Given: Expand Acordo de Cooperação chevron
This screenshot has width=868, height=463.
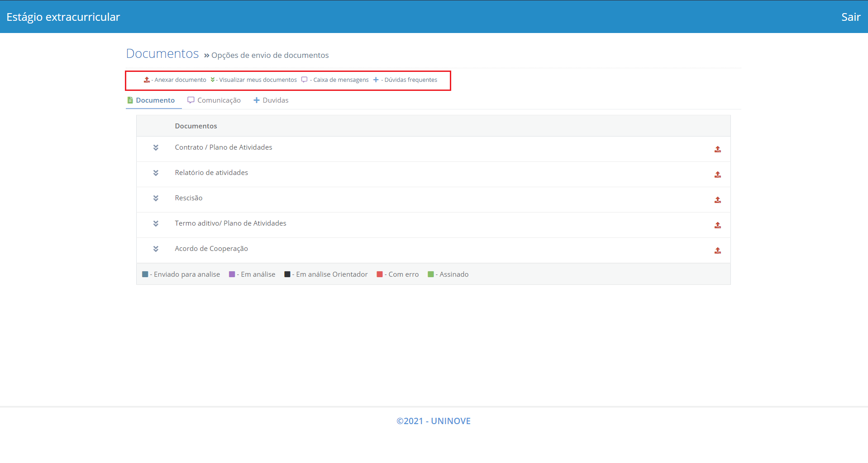Looking at the screenshot, I should coord(156,249).
